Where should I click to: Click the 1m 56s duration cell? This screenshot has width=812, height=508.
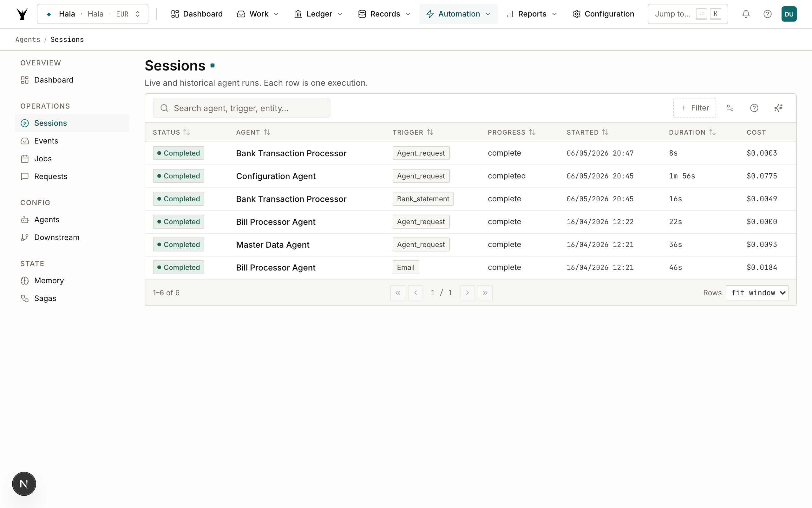click(x=682, y=176)
